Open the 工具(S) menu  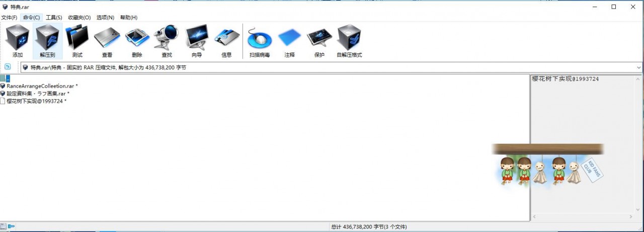coord(54,17)
